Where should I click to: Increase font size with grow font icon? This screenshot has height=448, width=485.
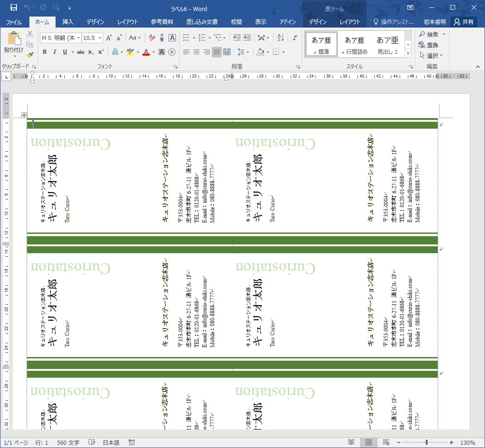[x=109, y=38]
